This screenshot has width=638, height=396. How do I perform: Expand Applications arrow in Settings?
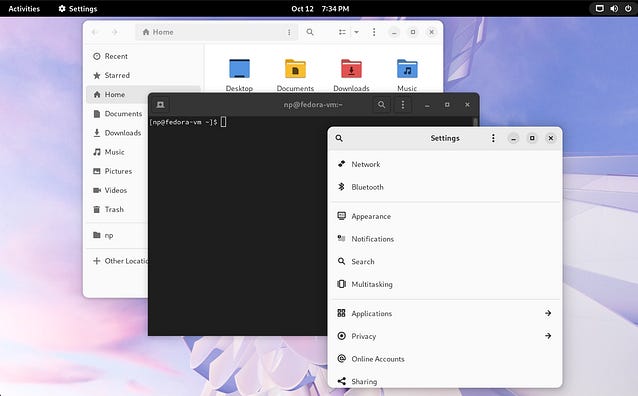548,313
